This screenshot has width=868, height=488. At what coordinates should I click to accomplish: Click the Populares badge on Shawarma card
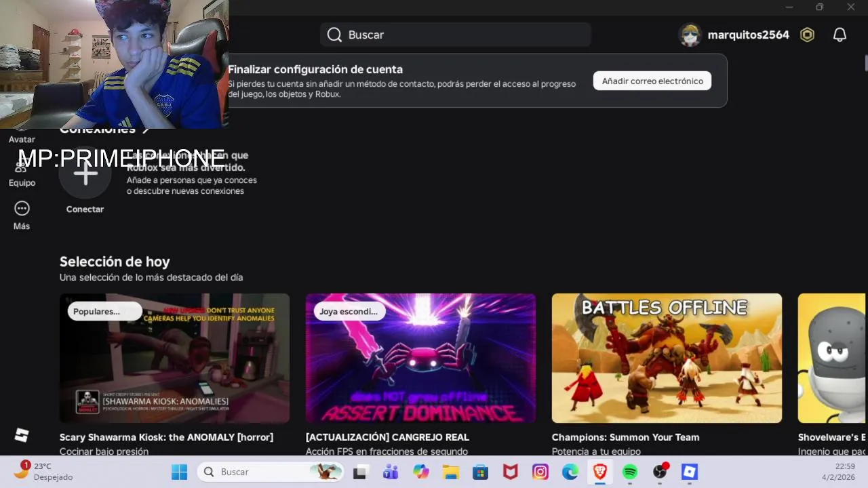(104, 311)
